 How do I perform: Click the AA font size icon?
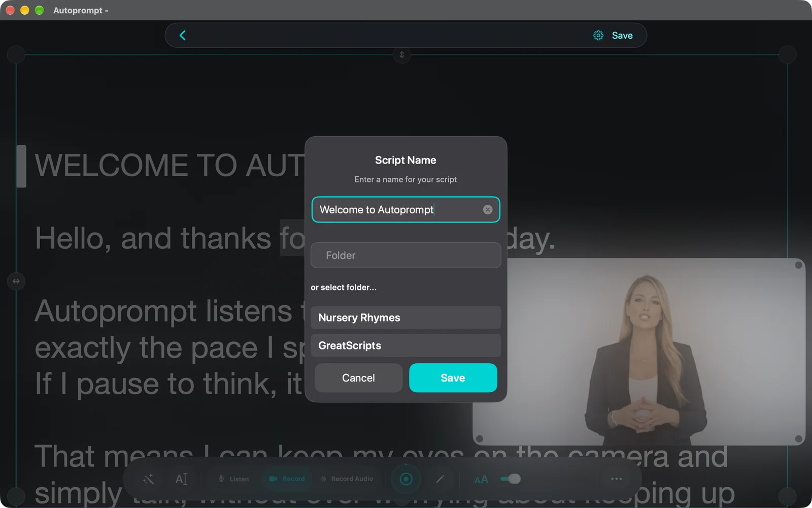tap(481, 480)
